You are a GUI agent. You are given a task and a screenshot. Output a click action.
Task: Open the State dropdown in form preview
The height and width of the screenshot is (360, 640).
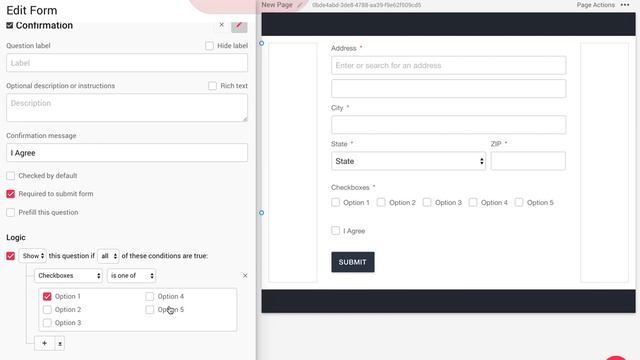click(409, 161)
